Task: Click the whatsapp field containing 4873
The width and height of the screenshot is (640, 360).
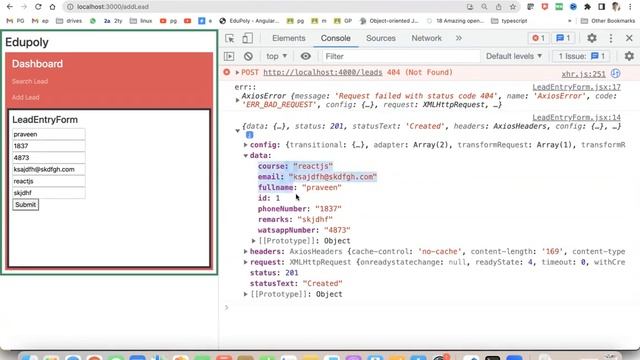Action: pos(49,158)
